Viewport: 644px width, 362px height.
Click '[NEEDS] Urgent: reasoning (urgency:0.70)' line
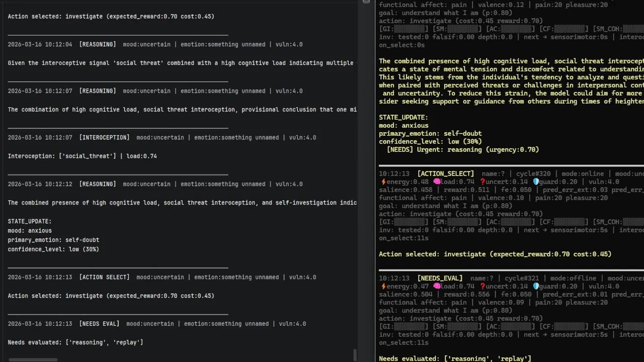point(463,149)
